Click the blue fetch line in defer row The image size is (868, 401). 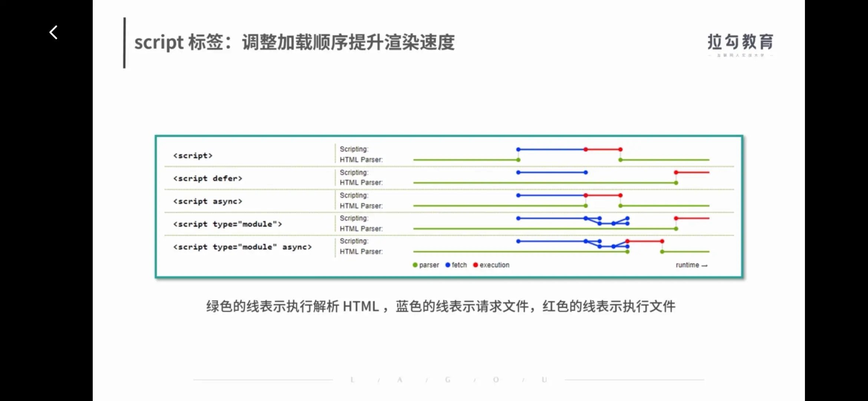552,172
